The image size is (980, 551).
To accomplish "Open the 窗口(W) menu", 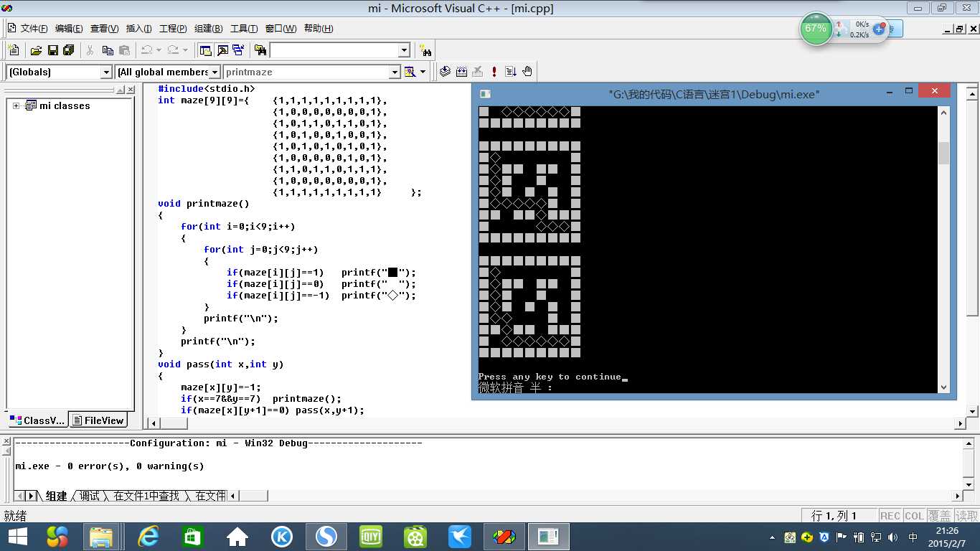I will tap(281, 29).
